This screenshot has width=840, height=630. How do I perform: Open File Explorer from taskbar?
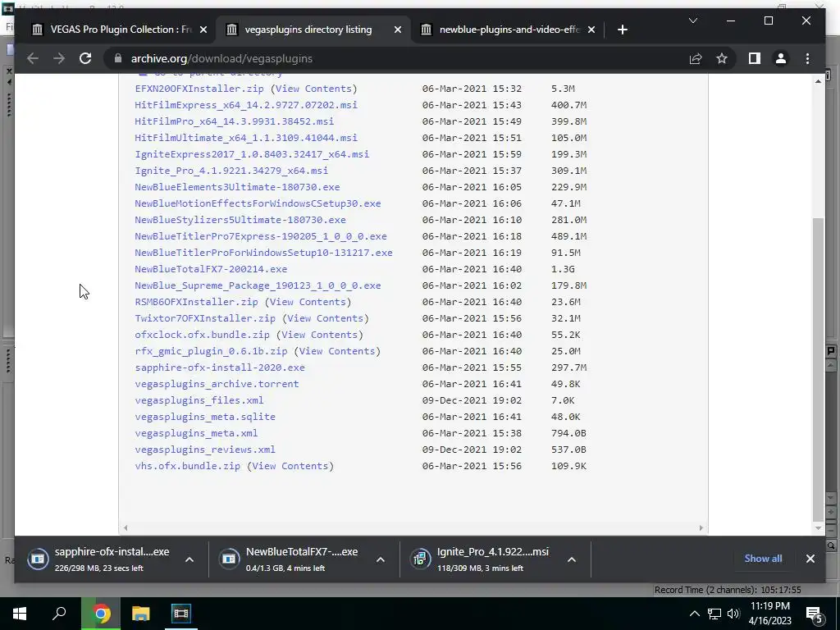(140, 614)
